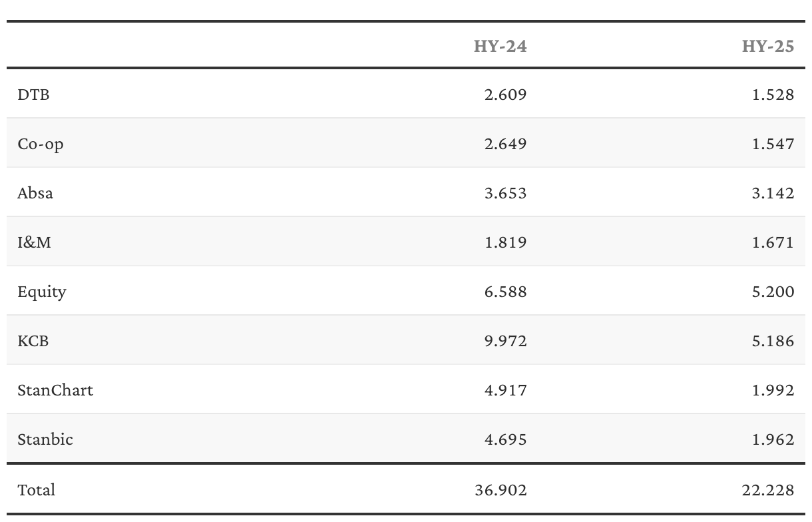Viewport: 812px width, 522px height.
Task: Click the Total HY-24 value 36.902
Action: [x=501, y=490]
